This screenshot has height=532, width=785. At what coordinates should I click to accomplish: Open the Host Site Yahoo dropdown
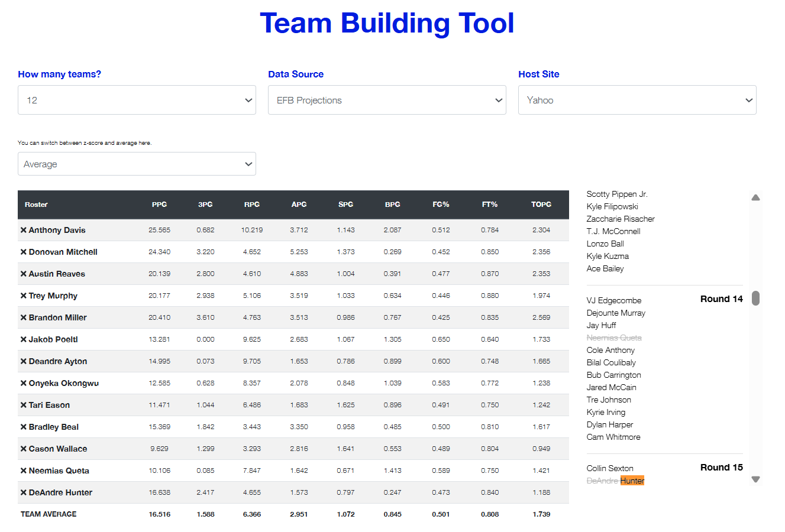pos(637,100)
